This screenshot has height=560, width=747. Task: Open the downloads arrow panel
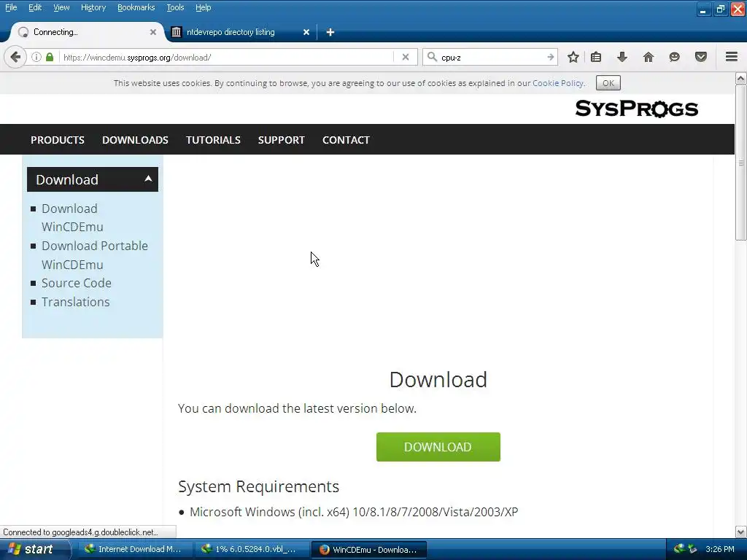pyautogui.click(x=622, y=57)
